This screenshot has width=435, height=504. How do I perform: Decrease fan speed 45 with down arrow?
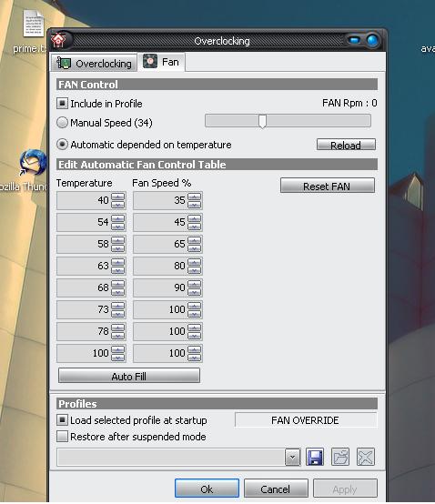pos(195,227)
